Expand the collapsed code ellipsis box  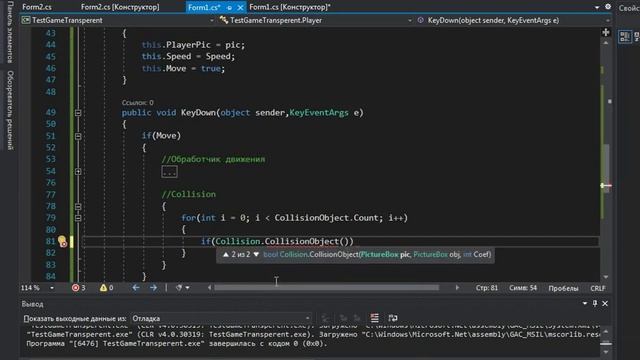coord(169,171)
